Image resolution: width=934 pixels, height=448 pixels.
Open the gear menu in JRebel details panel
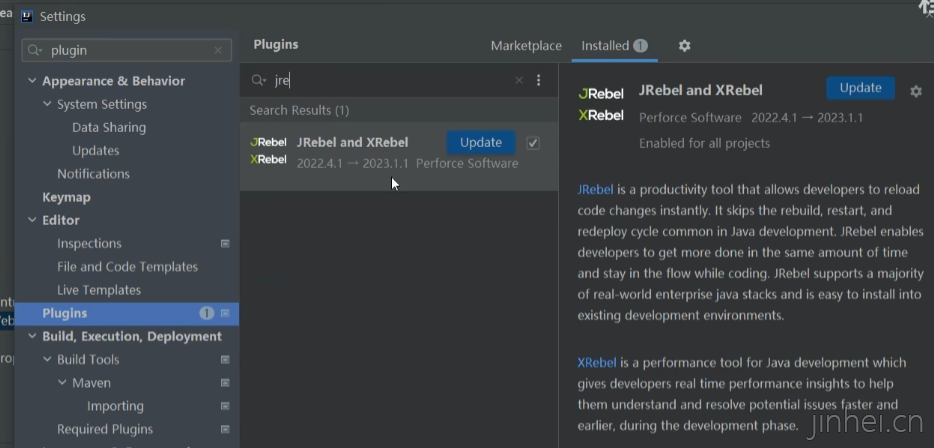tap(915, 91)
